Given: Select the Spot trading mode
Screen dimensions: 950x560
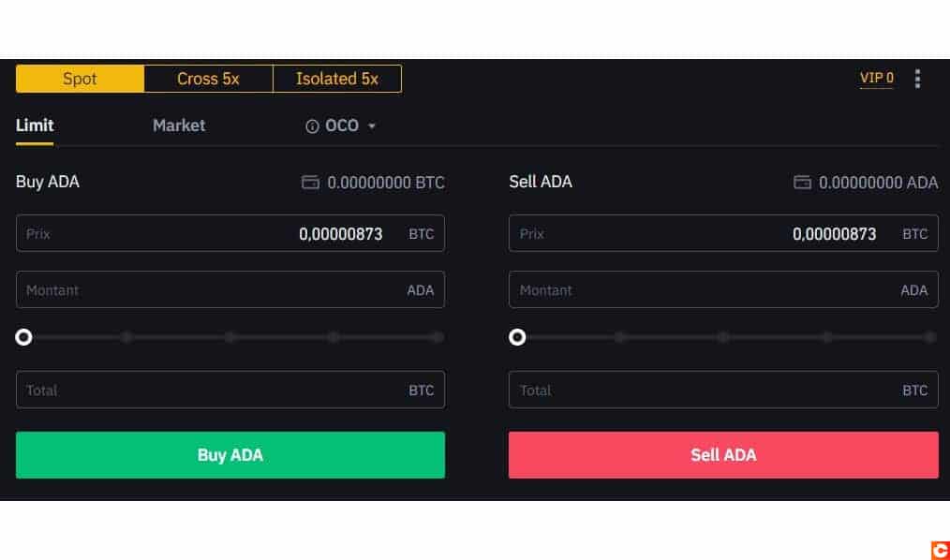Looking at the screenshot, I should click(x=80, y=79).
